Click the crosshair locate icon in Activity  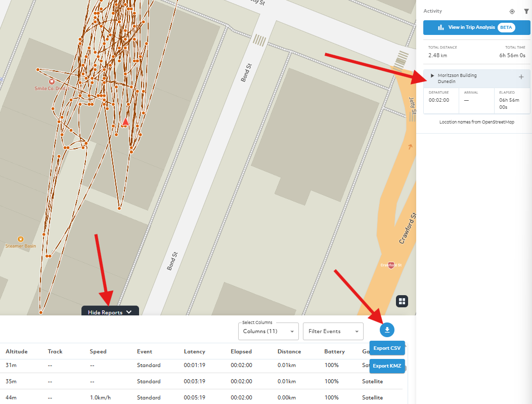(512, 11)
